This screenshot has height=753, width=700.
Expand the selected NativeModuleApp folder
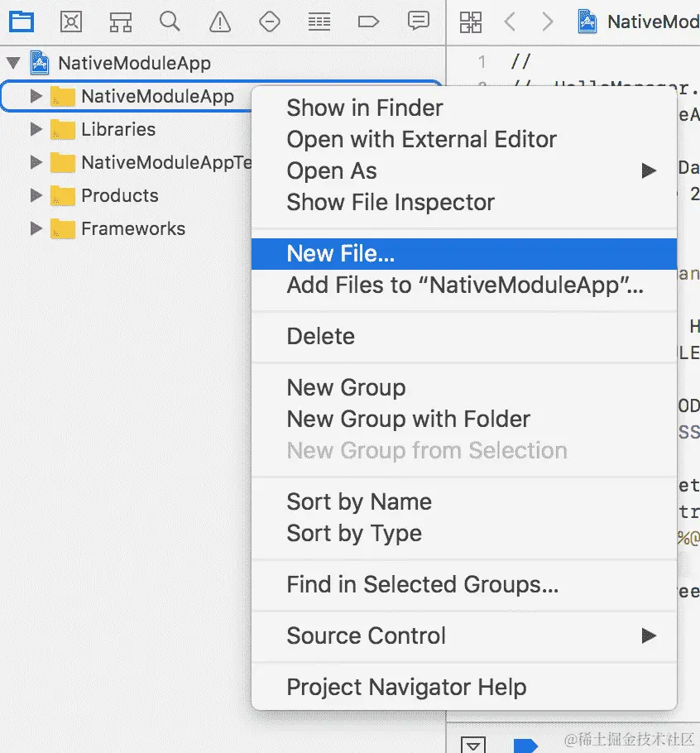coord(36,96)
